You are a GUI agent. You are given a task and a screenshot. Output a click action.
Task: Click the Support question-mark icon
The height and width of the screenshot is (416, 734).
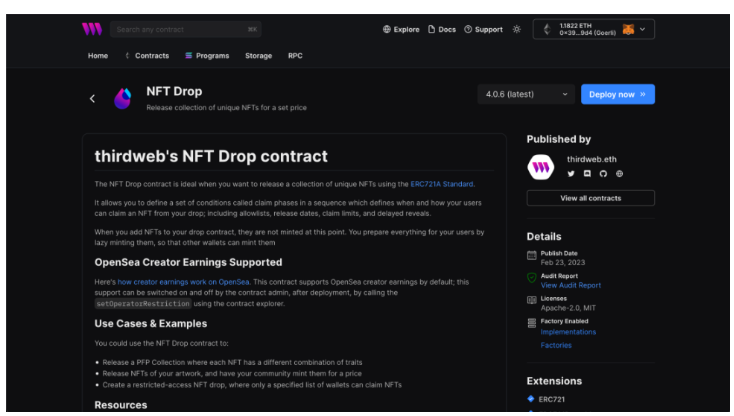(468, 29)
